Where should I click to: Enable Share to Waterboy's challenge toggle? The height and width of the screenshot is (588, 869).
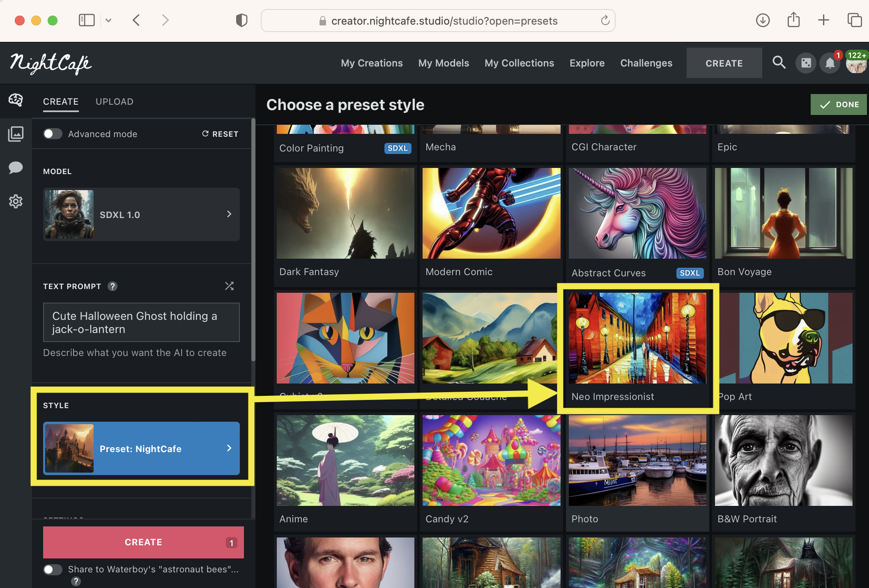pyautogui.click(x=53, y=569)
